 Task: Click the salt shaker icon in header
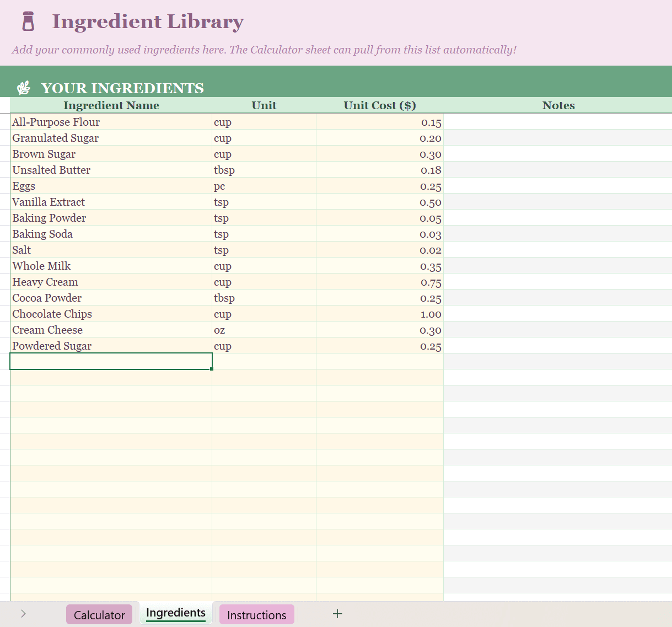point(28,22)
